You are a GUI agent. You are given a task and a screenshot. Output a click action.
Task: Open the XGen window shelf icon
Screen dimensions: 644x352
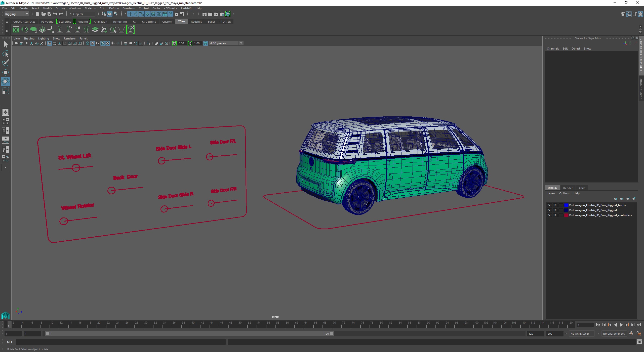click(x=16, y=30)
